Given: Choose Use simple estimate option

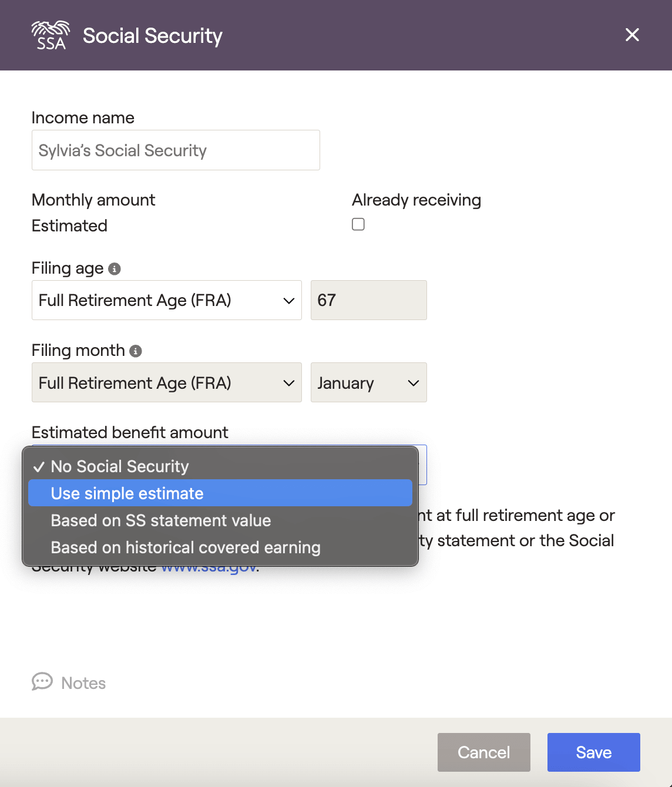Looking at the screenshot, I should coord(127,493).
